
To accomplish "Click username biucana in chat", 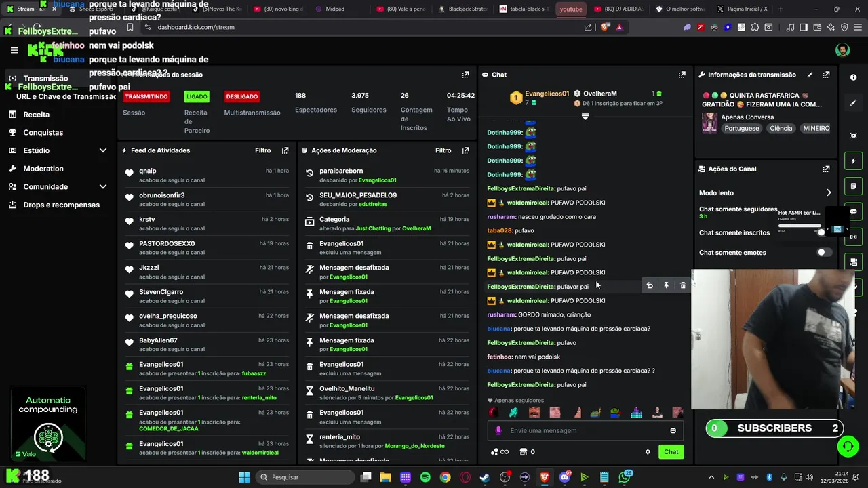I will (498, 329).
